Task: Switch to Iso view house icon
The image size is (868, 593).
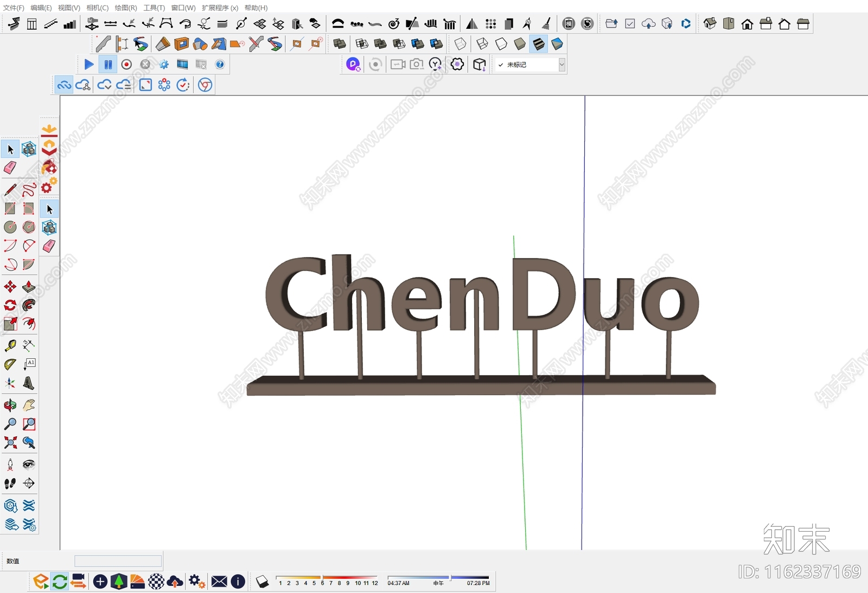Action: pos(710,24)
